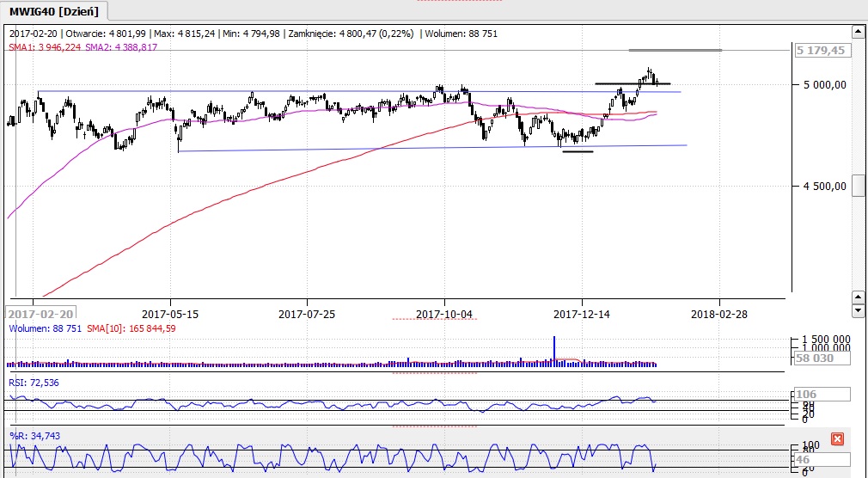Click the tallest volume spike bar
868x478 pixels.
(554, 351)
